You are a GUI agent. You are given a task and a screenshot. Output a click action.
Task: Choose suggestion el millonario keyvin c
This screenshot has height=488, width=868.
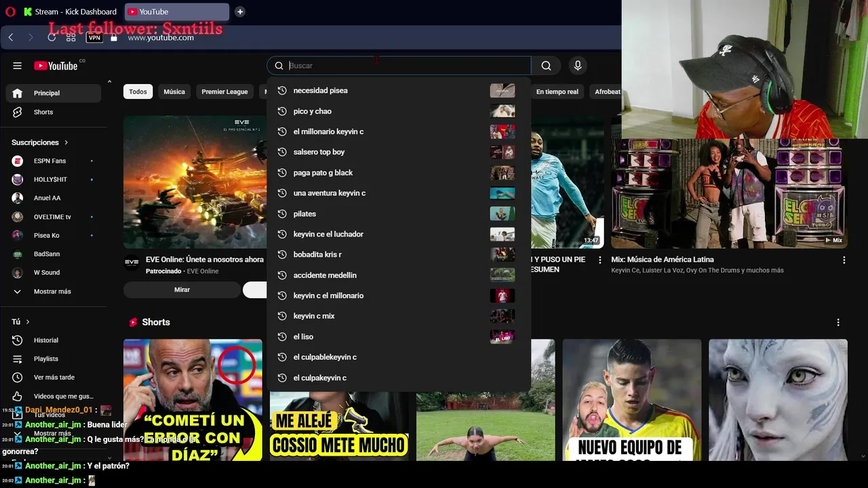coord(399,131)
